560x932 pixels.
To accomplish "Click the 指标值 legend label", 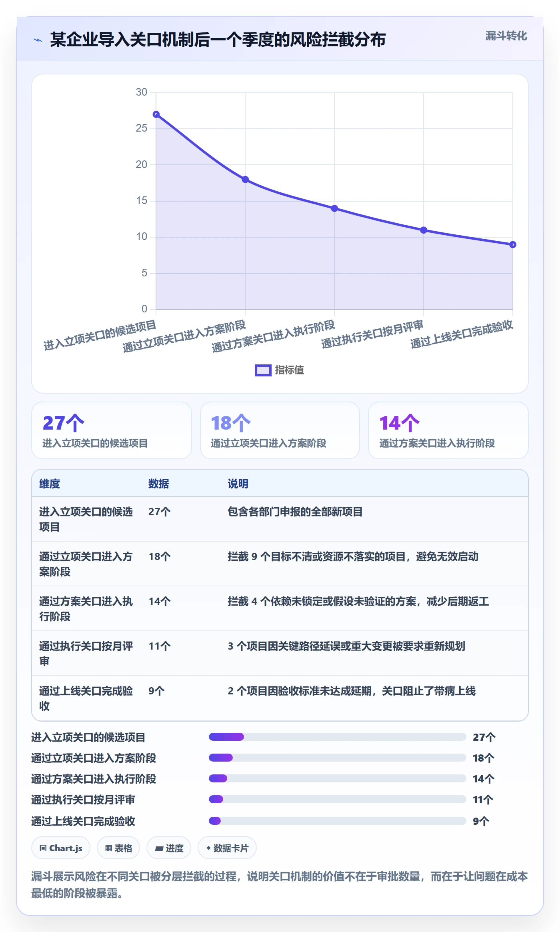I will (x=289, y=370).
